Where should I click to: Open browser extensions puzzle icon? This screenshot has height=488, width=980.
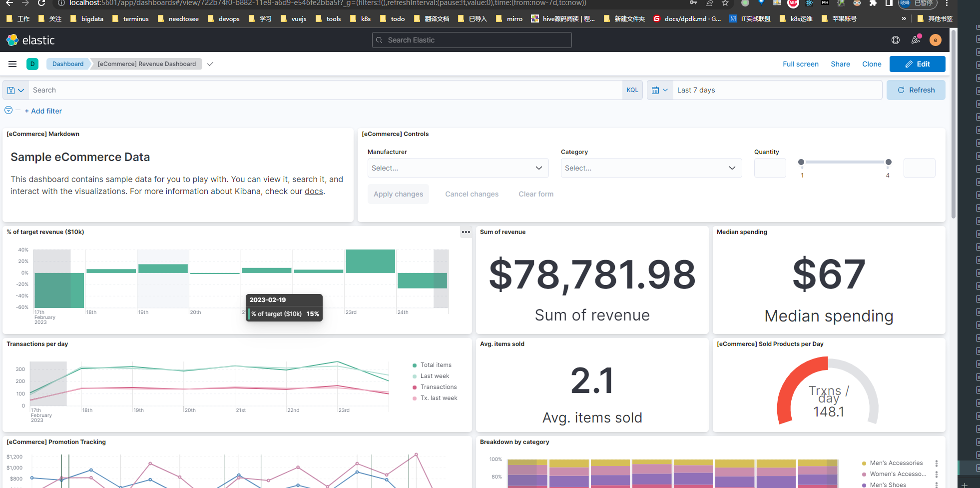(x=873, y=3)
